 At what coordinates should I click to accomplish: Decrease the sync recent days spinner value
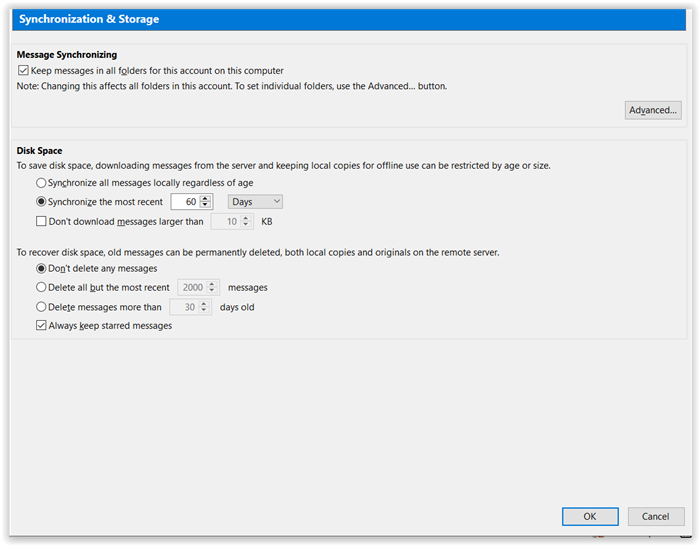(205, 204)
